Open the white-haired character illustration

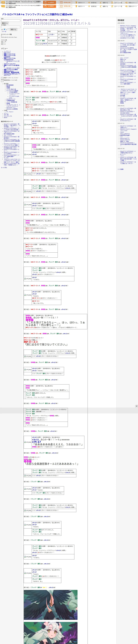click(51, 633)
